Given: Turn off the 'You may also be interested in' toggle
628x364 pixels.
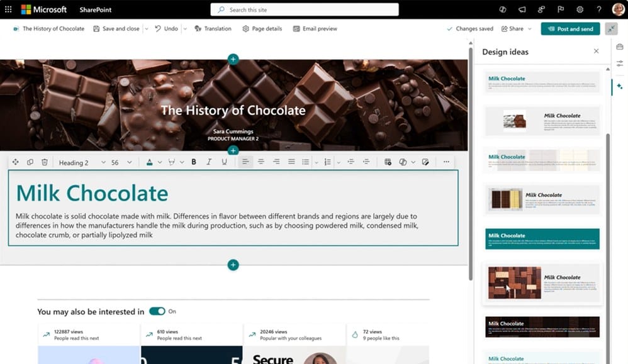Looking at the screenshot, I should 159,311.
